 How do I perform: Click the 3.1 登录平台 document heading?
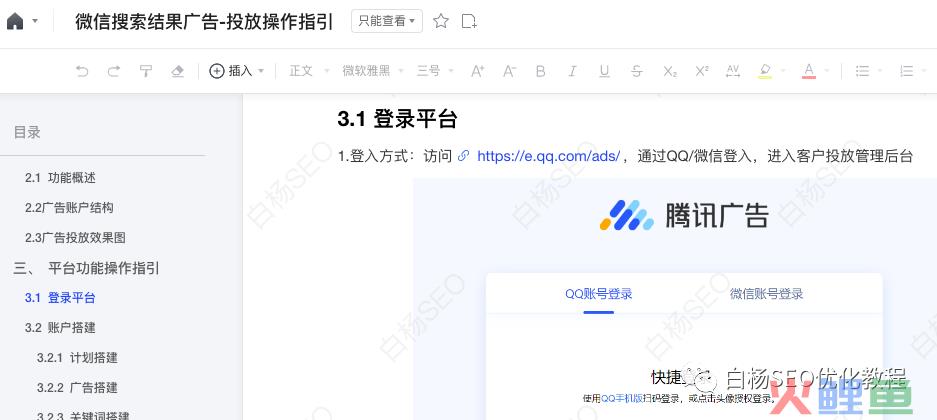pyautogui.click(x=397, y=119)
